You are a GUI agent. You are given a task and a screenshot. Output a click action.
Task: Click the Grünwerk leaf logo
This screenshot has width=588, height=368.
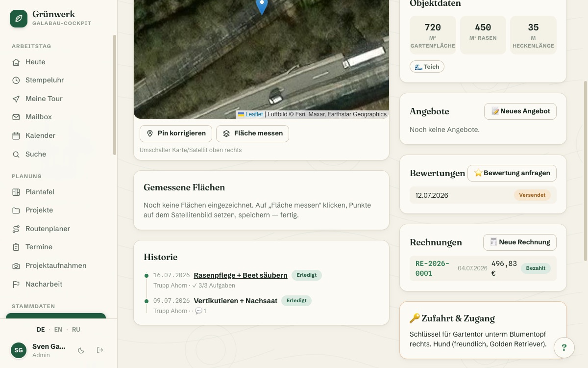pyautogui.click(x=19, y=19)
